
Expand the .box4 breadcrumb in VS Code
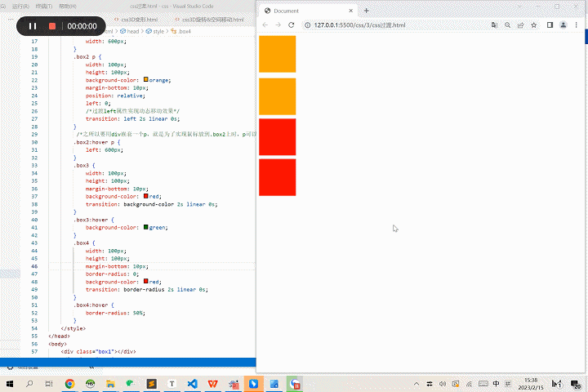[181, 32]
